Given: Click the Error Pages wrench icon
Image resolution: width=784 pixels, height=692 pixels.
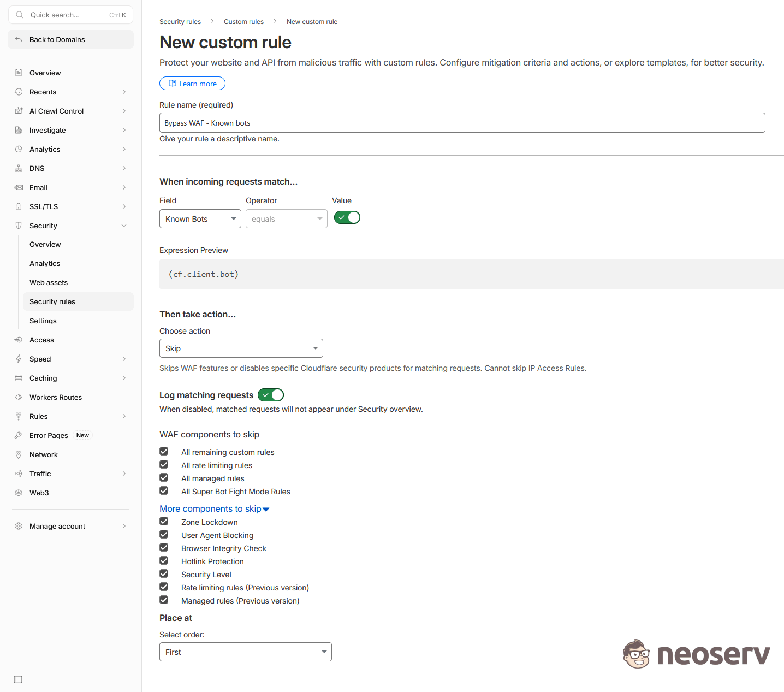Looking at the screenshot, I should click(x=19, y=435).
